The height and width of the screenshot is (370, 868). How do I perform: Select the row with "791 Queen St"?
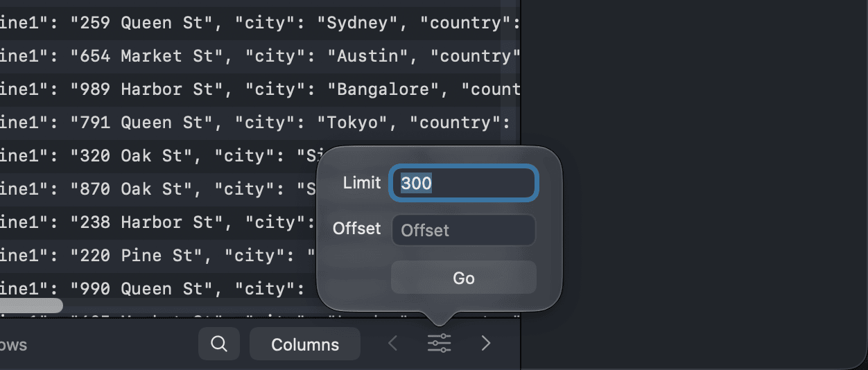(260, 123)
